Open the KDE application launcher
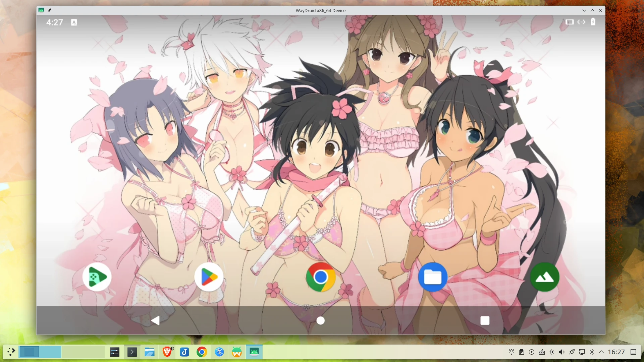This screenshot has height=362, width=644. (x=11, y=352)
